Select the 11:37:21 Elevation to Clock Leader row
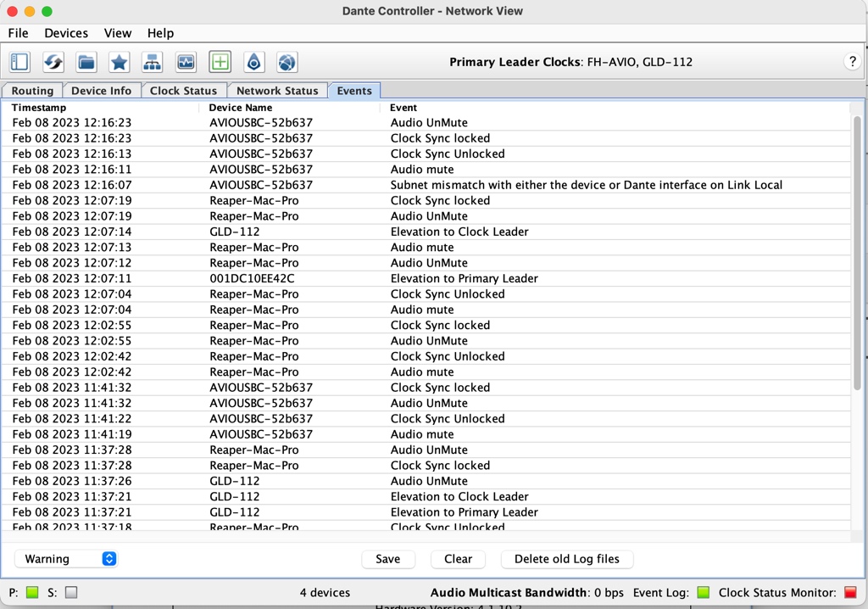 coord(426,496)
